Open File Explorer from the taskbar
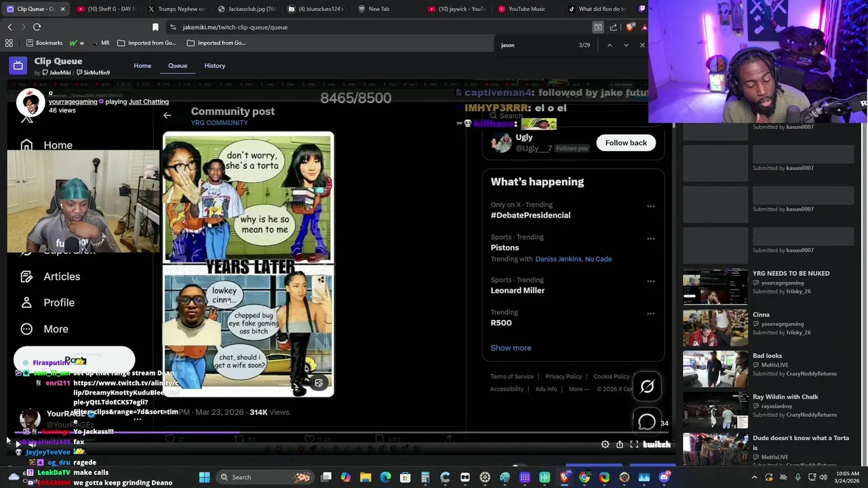868x488 pixels. click(366, 477)
